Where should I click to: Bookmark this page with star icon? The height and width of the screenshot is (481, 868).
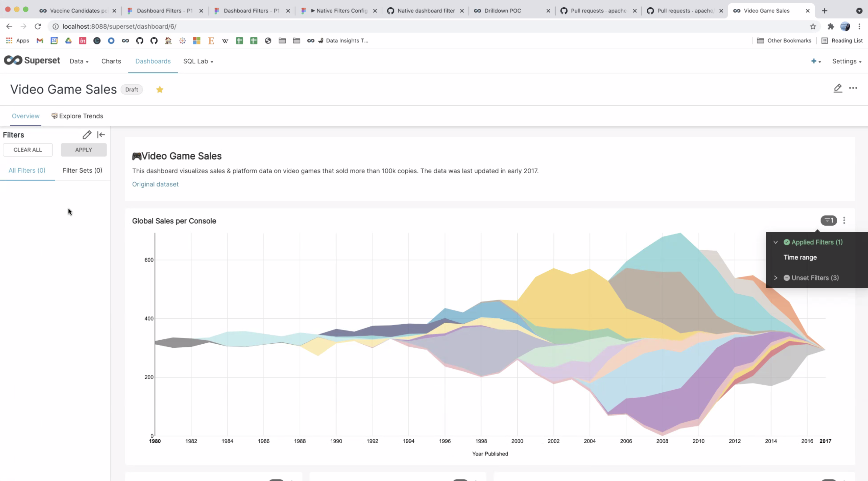[x=813, y=26]
